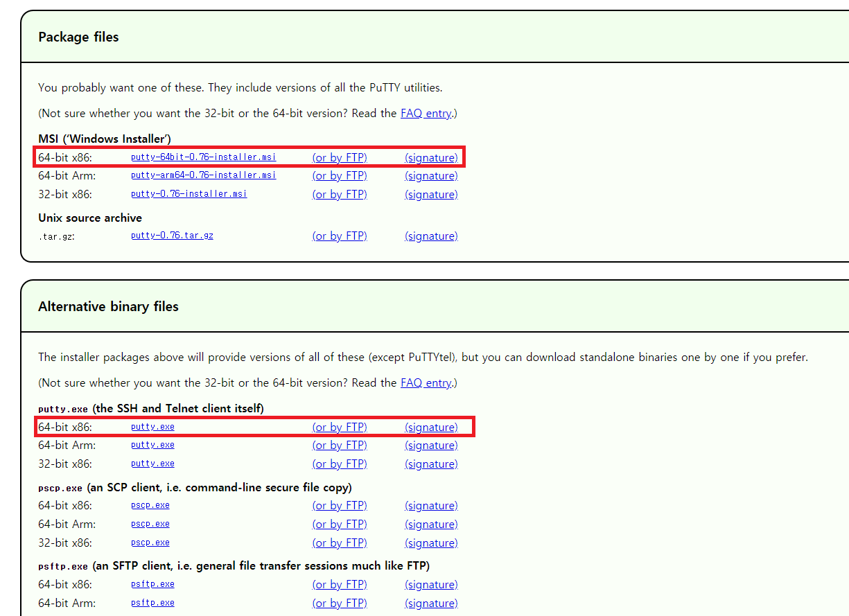Open FTP link for 64-bit Arm MSI installer

[x=340, y=176]
